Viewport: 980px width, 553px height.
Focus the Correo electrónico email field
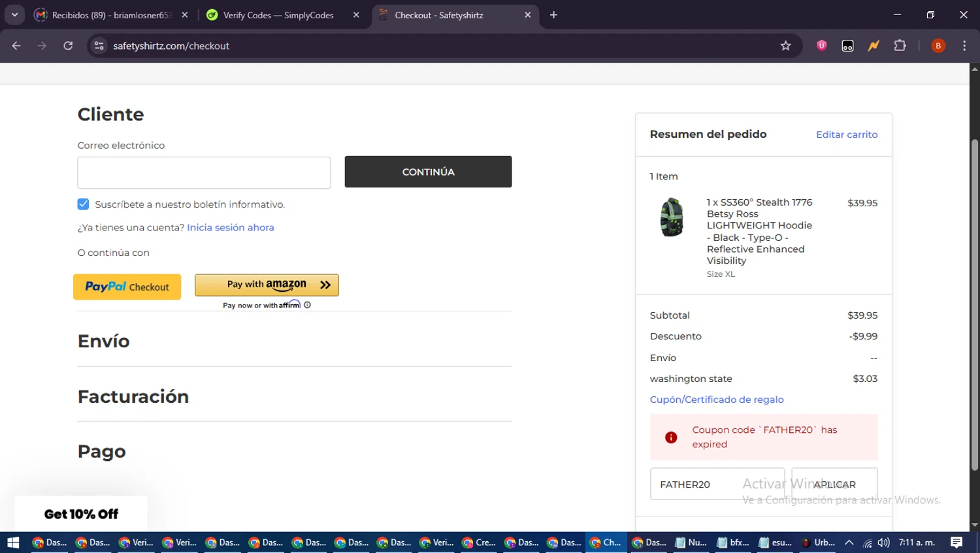[x=204, y=172]
